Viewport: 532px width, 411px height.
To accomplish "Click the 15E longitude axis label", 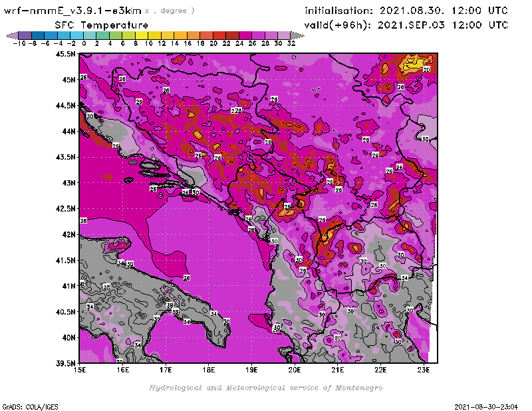I will pos(80,370).
